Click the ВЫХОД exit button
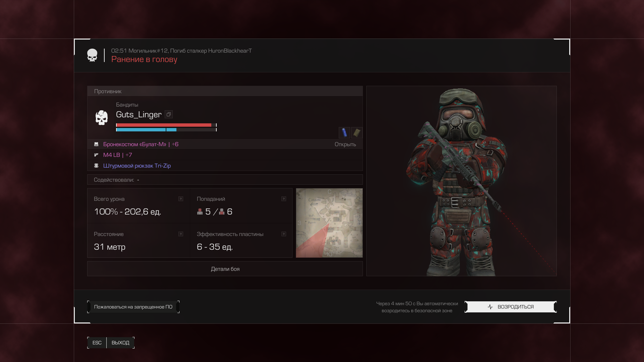The image size is (644, 362). pos(120,343)
